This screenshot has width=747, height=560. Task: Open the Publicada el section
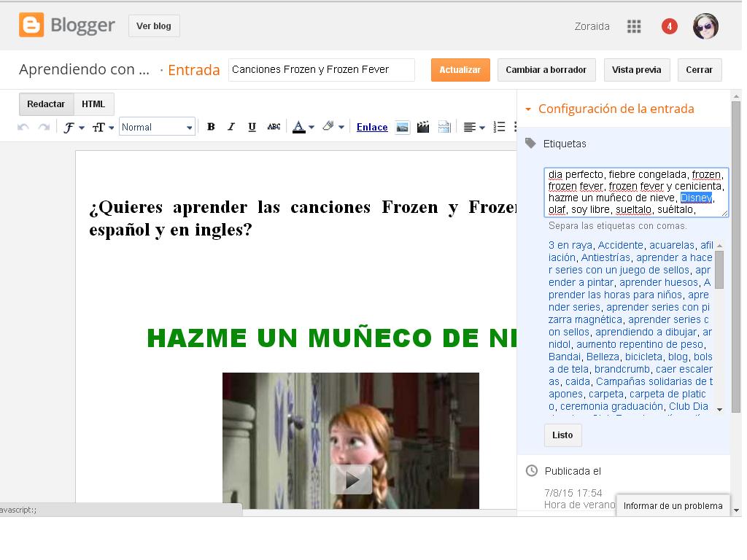click(x=573, y=471)
